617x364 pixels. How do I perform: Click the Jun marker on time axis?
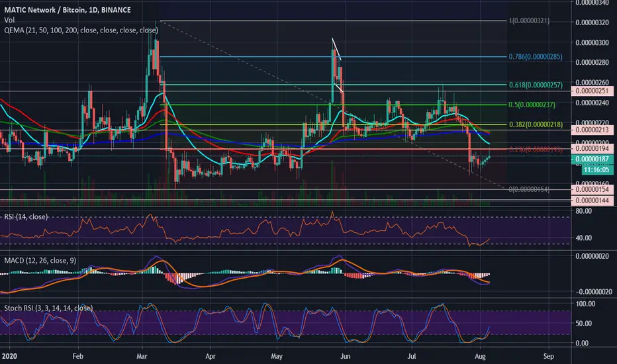click(345, 356)
